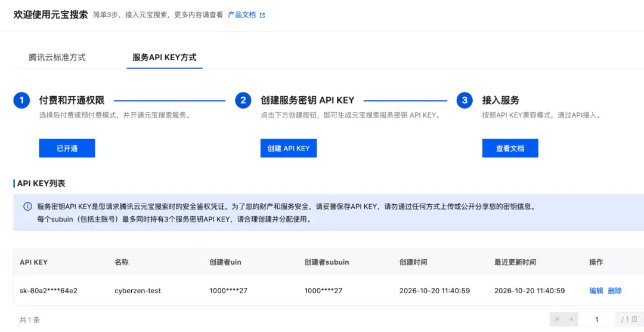The height and width of the screenshot is (332, 644).
Task: Click the cyberzen-test name cell
Action: 138,290
